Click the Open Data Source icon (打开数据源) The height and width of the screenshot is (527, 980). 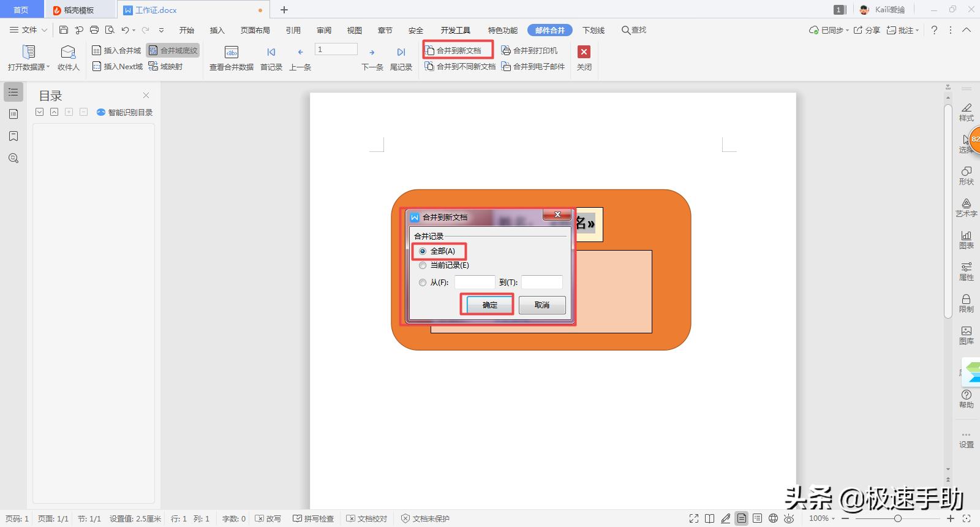(28, 52)
